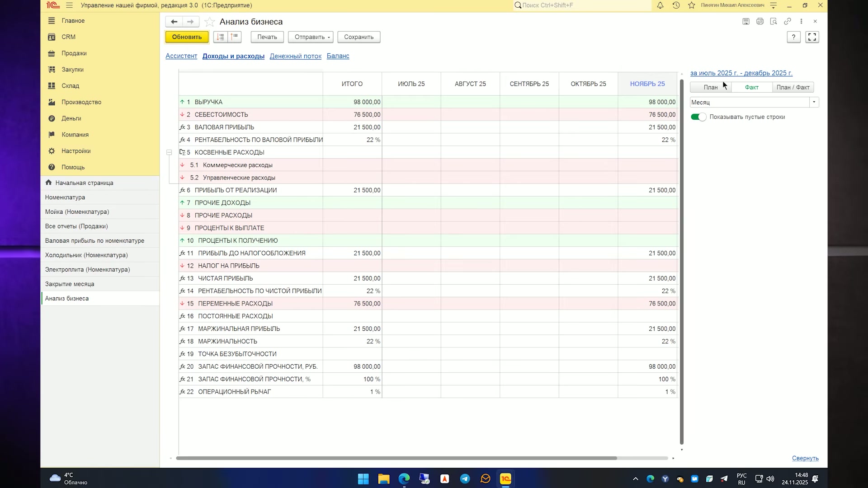Click the Обновить button

[x=187, y=37]
